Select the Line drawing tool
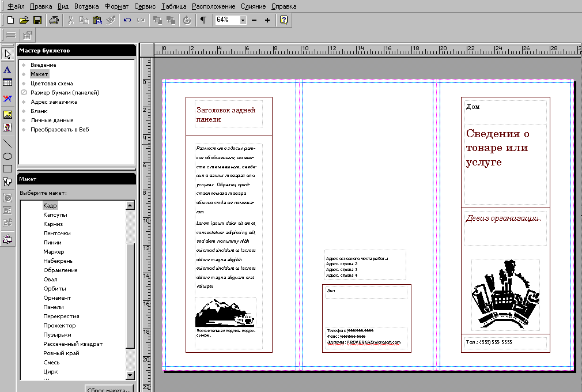Viewport: 582px width, 392px height. point(7,142)
